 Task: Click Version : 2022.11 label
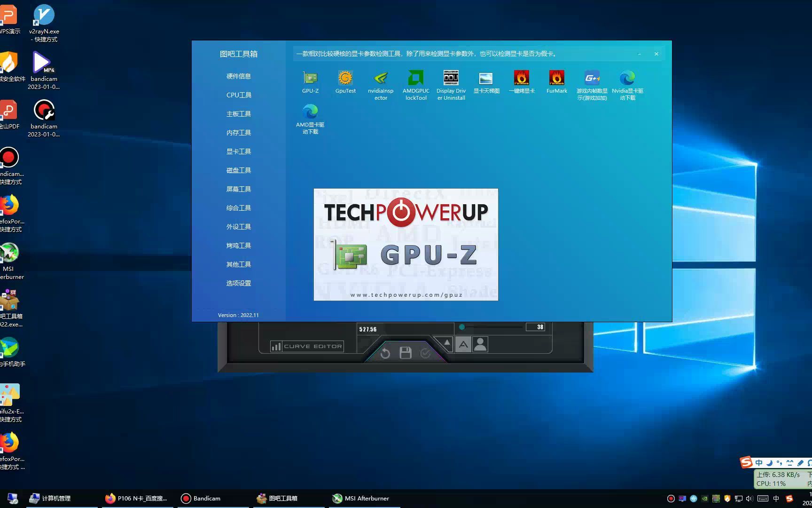[238, 315]
